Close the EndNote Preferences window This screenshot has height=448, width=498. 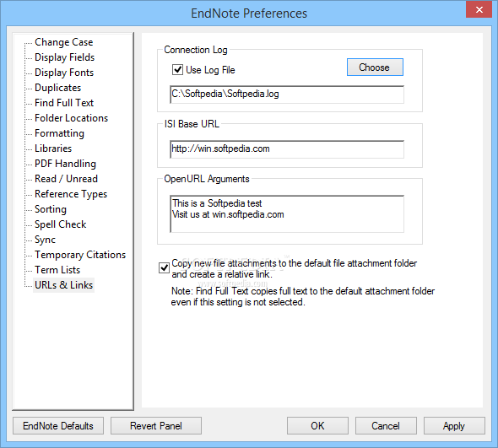[479, 10]
